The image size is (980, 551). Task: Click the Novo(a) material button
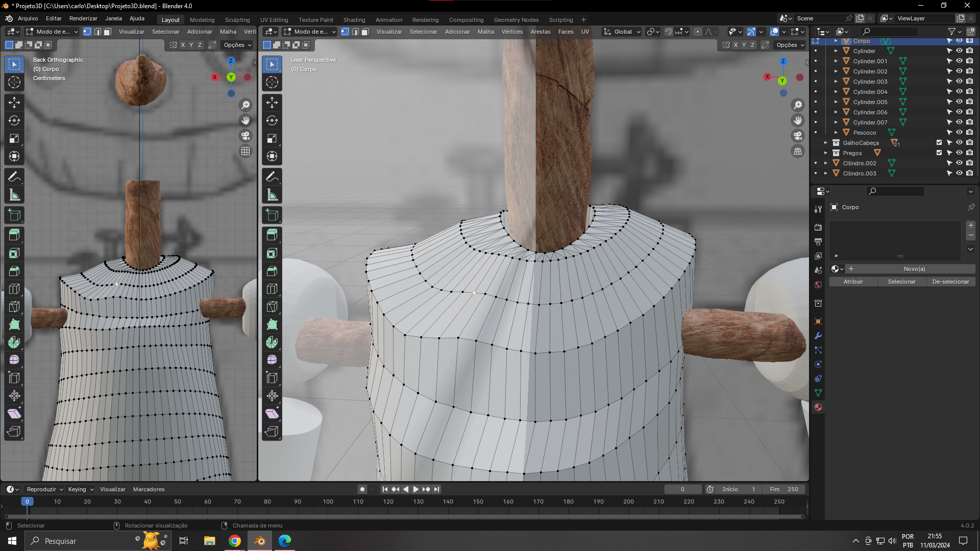914,269
